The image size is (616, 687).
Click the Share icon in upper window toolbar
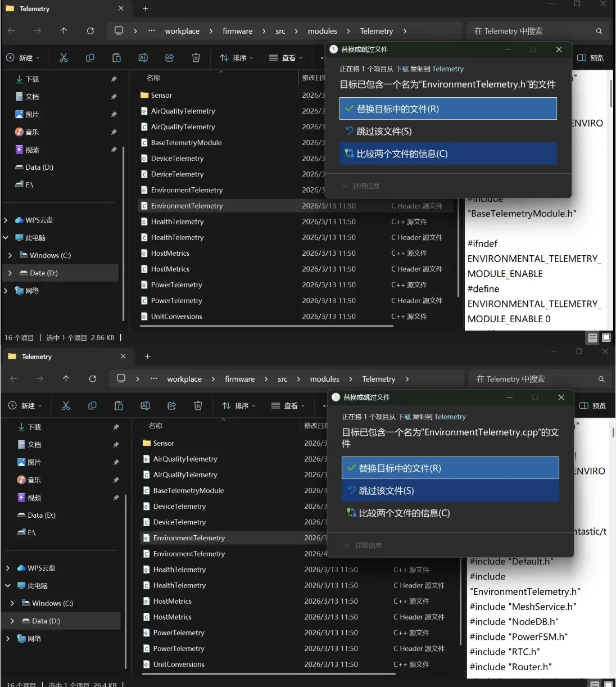(169, 58)
